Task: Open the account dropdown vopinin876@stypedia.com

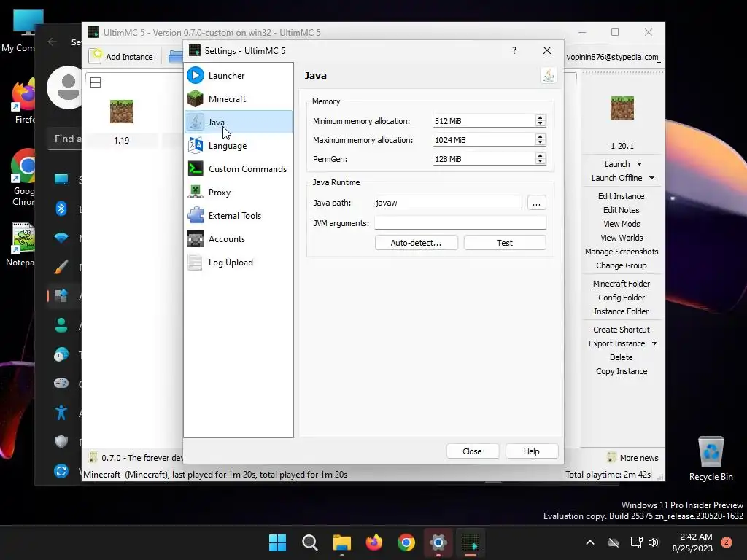Action: (614, 57)
